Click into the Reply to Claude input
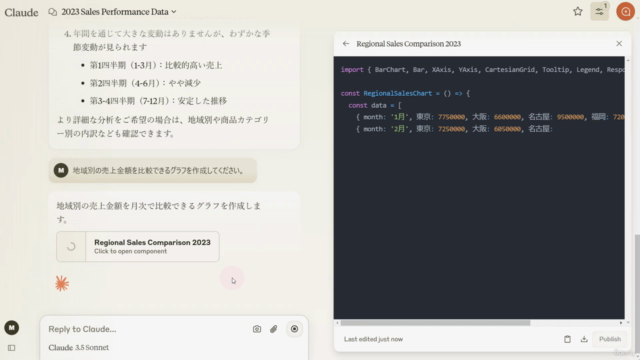The height and width of the screenshot is (360, 640). tap(147, 329)
